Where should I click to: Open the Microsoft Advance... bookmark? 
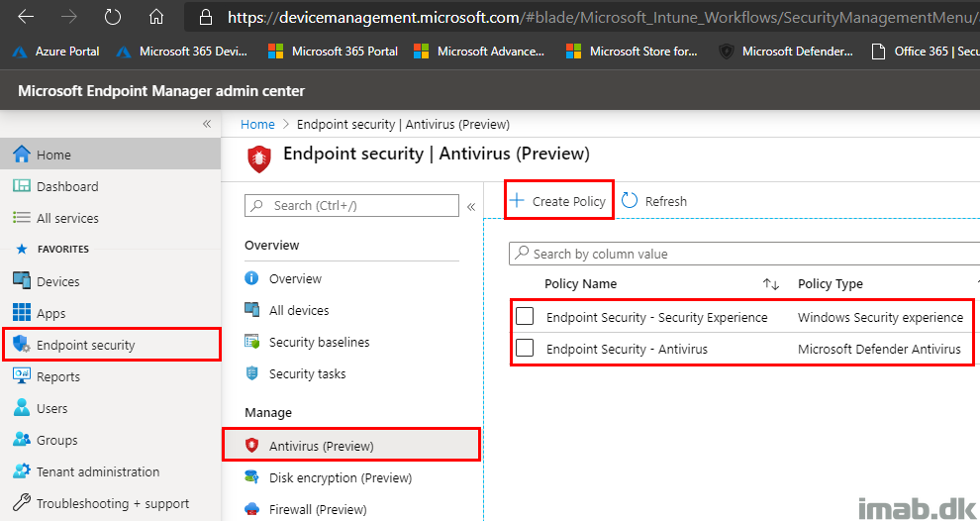479,52
